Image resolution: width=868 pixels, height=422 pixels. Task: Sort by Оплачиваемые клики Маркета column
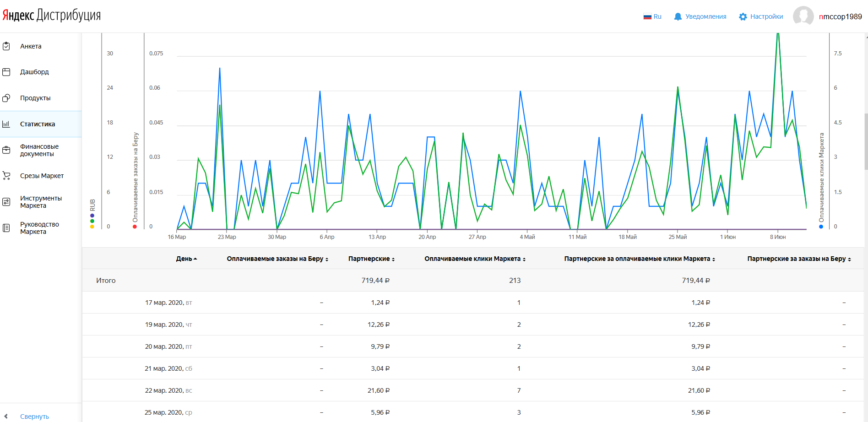coord(475,259)
